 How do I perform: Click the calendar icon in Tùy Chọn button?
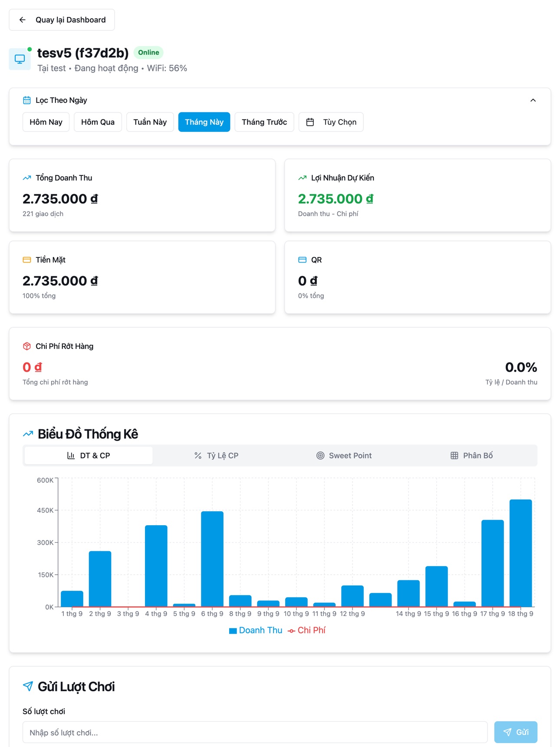pyautogui.click(x=310, y=122)
